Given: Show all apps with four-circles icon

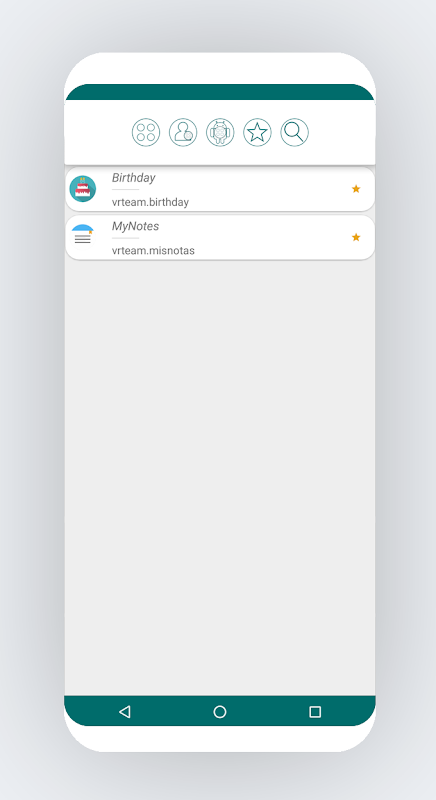Looking at the screenshot, I should pos(146,133).
